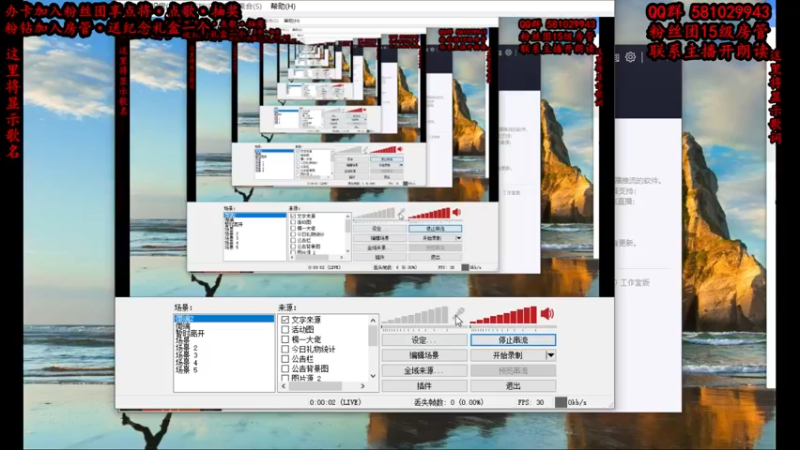The image size is (800, 450).
Task: Click the 0kb/s bitrate text
Action: [x=577, y=402]
